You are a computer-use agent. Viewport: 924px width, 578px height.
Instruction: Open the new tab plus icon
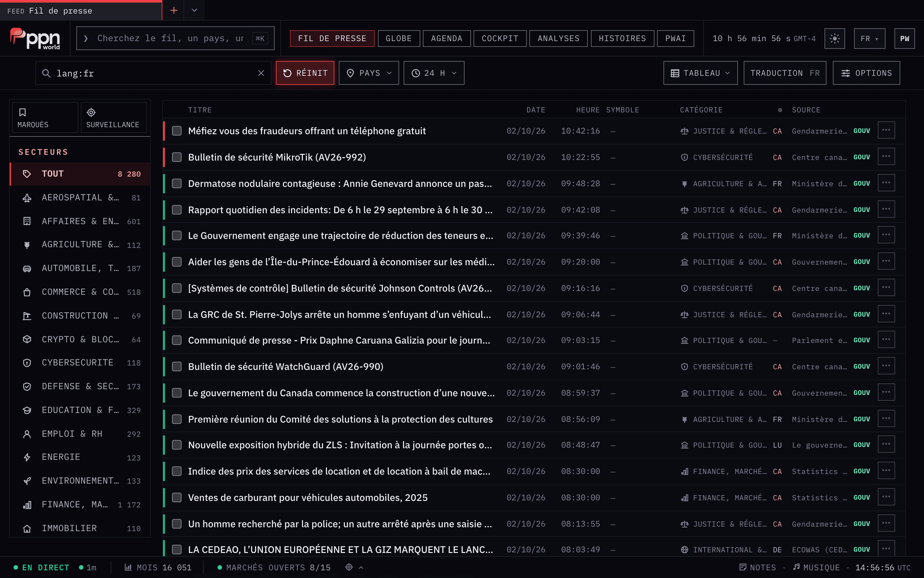174,10
